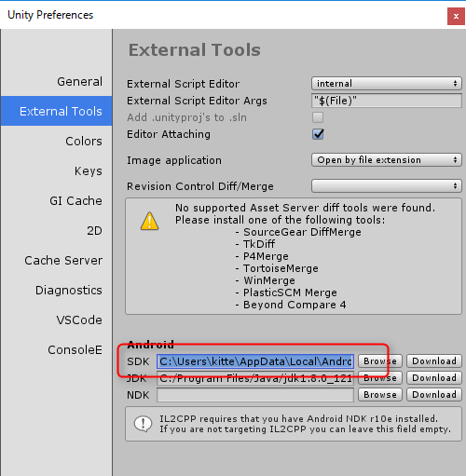
Task: Click the 'External Tools' page heading
Action: click(x=195, y=50)
